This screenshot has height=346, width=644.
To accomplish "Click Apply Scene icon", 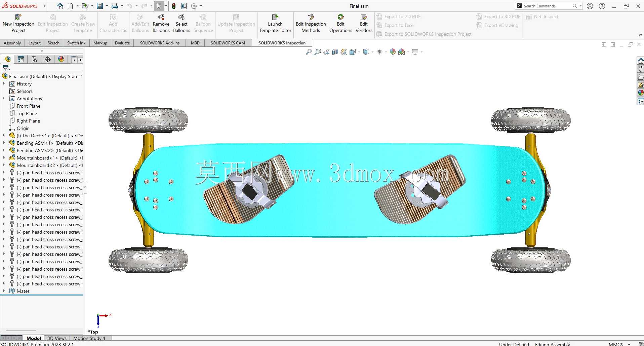I will pyautogui.click(x=402, y=52).
